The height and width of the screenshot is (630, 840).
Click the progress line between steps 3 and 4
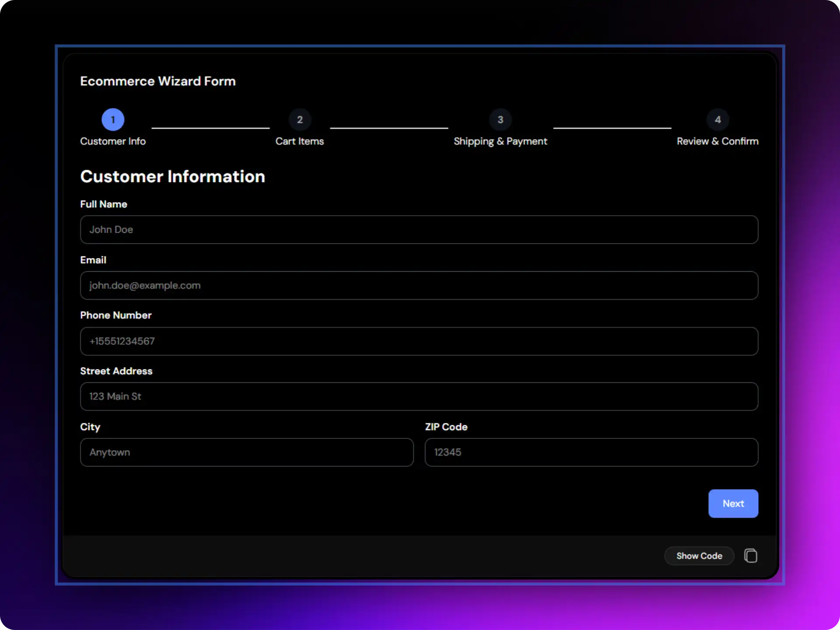click(x=612, y=128)
